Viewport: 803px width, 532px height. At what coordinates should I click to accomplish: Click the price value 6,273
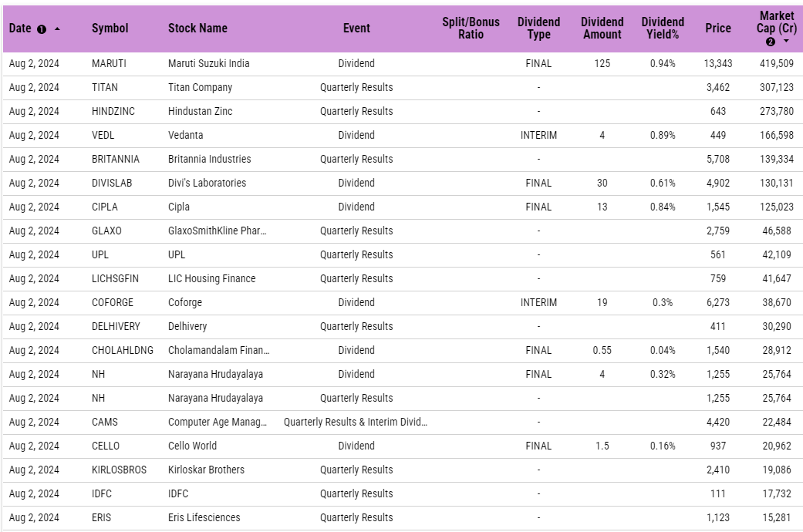[718, 302]
